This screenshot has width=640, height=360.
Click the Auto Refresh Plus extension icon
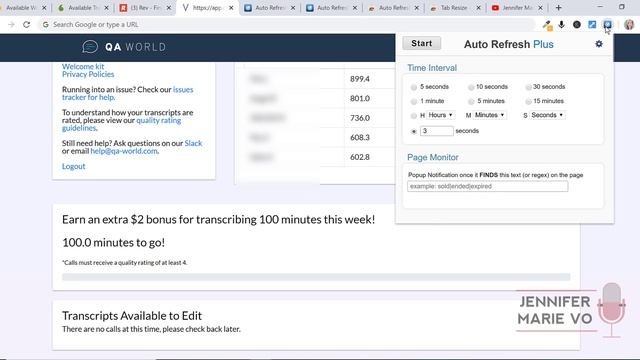pos(607,24)
